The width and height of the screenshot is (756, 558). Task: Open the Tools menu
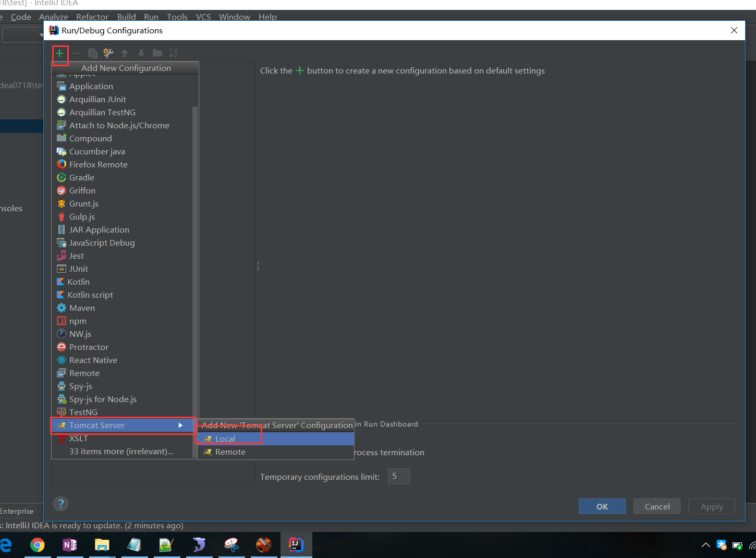pyautogui.click(x=177, y=17)
